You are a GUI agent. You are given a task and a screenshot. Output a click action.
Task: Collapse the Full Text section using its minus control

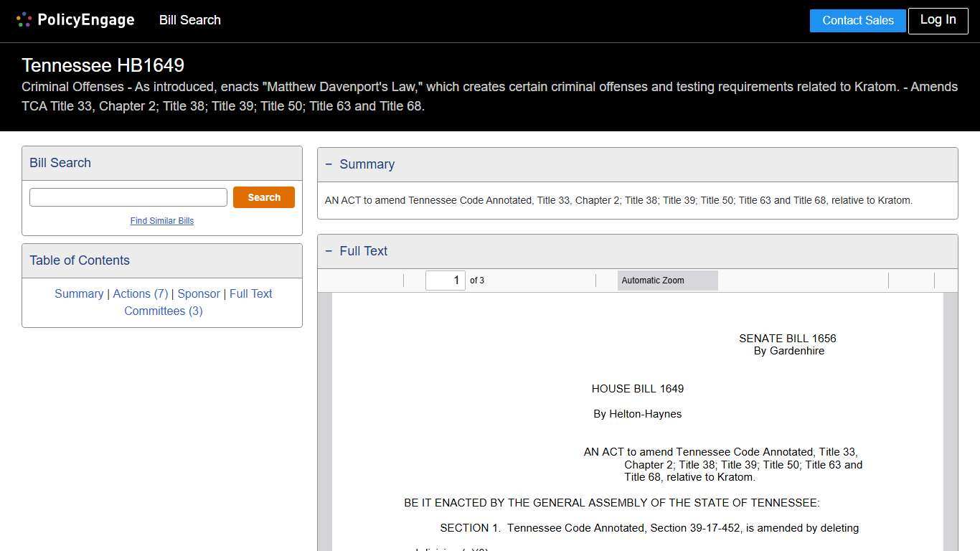(329, 251)
